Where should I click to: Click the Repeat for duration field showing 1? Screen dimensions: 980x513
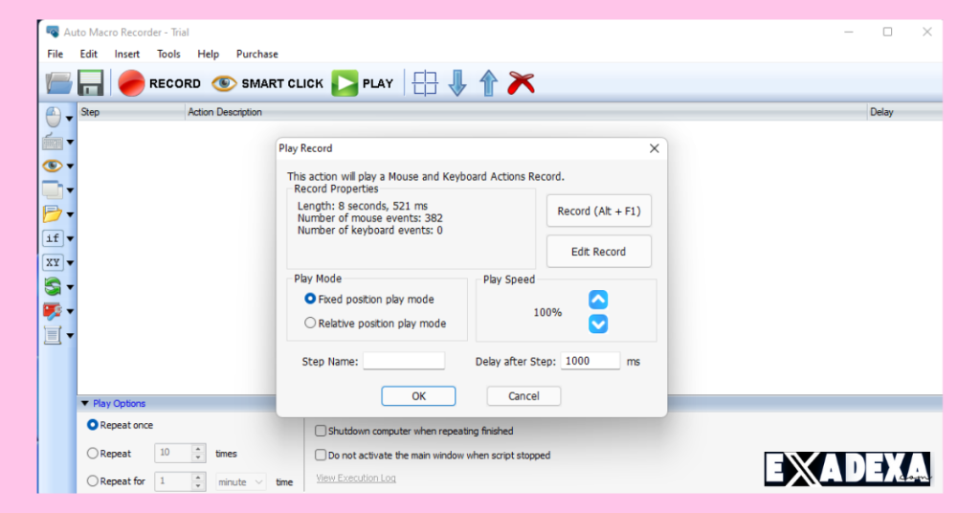180,481
